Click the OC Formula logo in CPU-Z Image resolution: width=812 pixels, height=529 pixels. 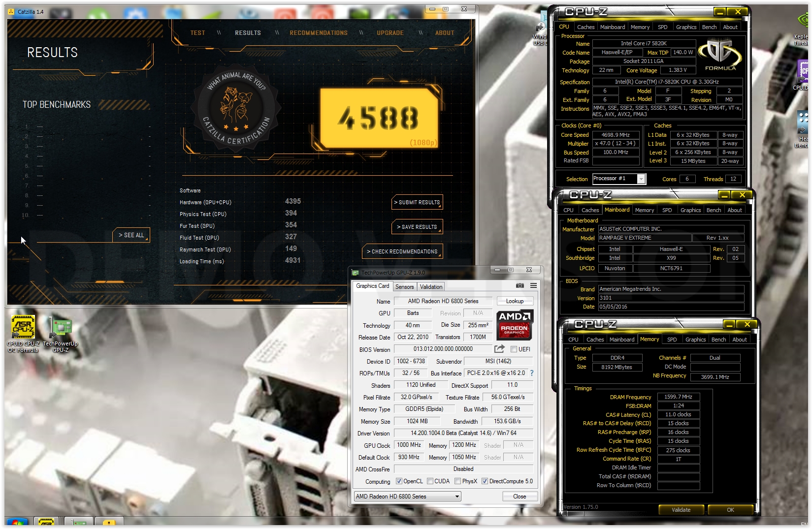tap(720, 54)
